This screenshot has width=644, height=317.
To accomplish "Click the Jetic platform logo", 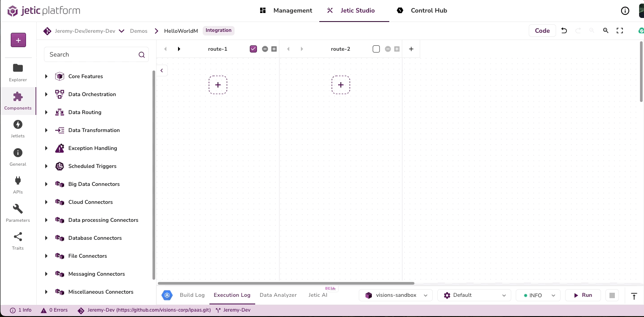I will click(44, 11).
